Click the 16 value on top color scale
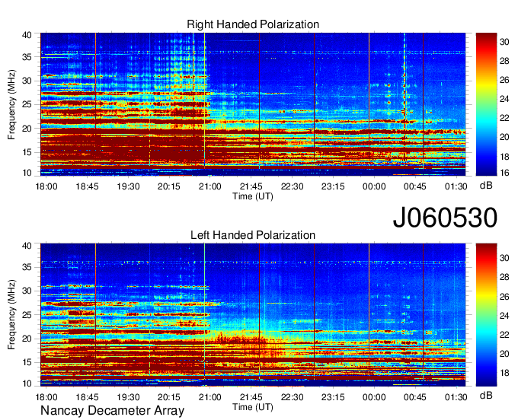The width and height of the screenshot is (518, 420). [504, 173]
